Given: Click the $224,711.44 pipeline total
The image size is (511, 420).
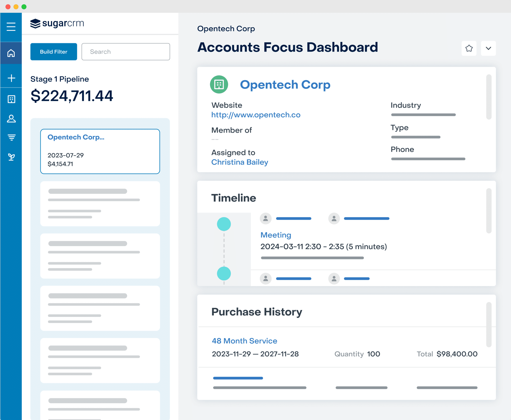Looking at the screenshot, I should click(72, 96).
